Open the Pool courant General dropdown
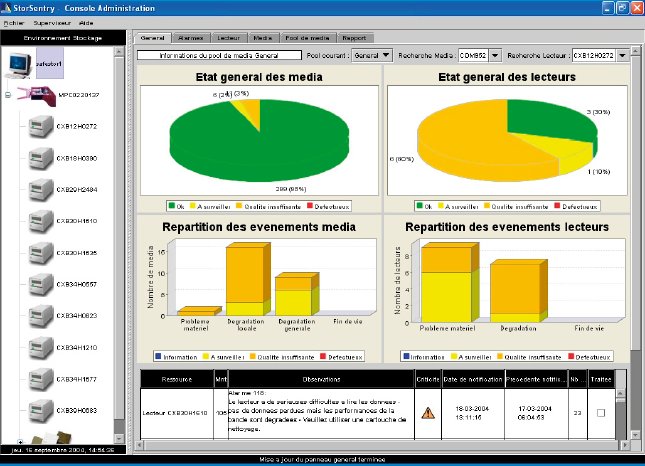Image resolution: width=645 pixels, height=466 pixels. pos(372,55)
